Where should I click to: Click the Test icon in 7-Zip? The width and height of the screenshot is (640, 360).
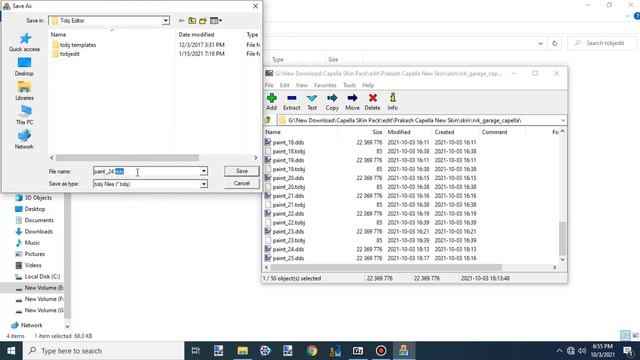coord(312,102)
